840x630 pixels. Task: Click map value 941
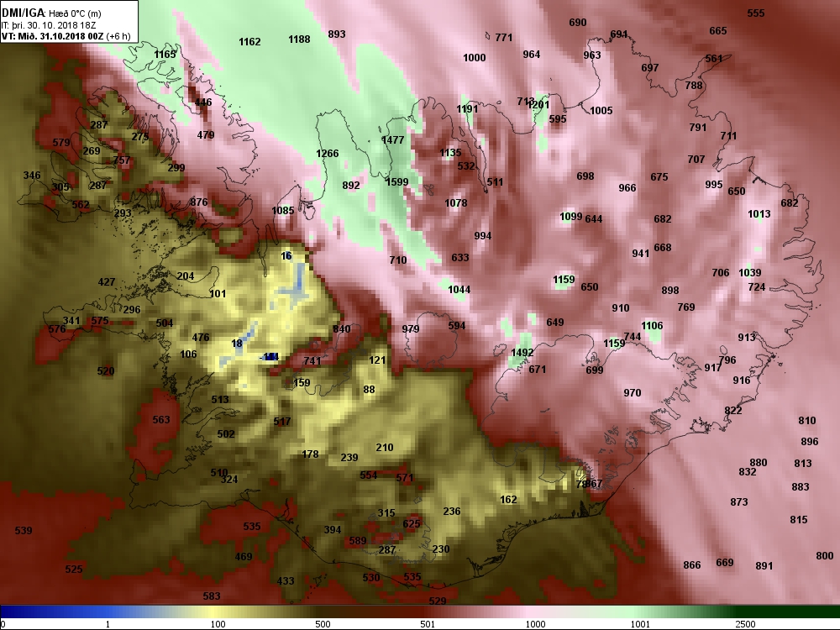640,254
